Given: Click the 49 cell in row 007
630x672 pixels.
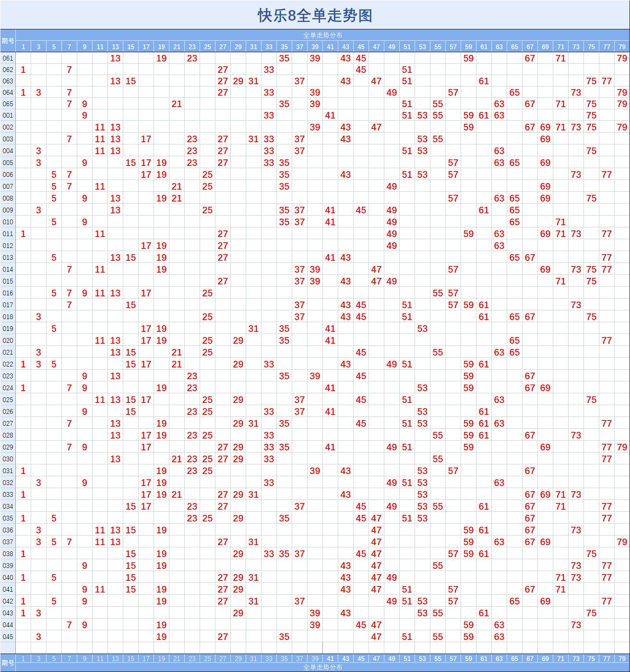Looking at the screenshot, I should coord(392,187).
